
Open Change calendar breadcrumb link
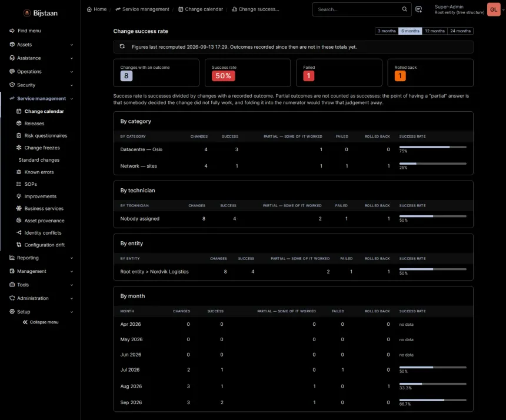201,9
